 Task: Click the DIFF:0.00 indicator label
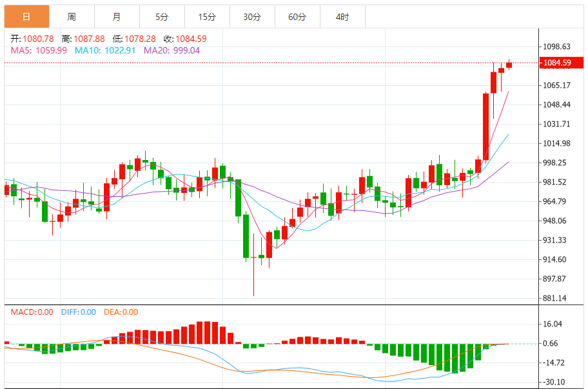(x=79, y=312)
